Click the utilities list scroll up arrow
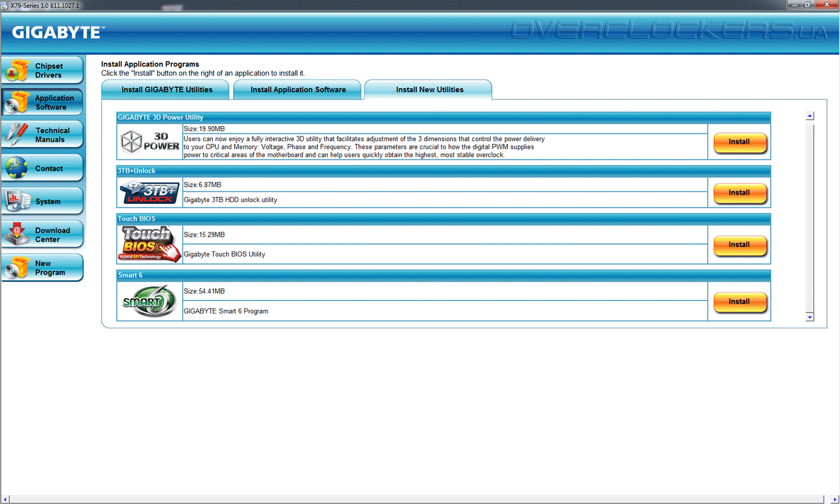This screenshot has height=504, width=840. pos(810,116)
